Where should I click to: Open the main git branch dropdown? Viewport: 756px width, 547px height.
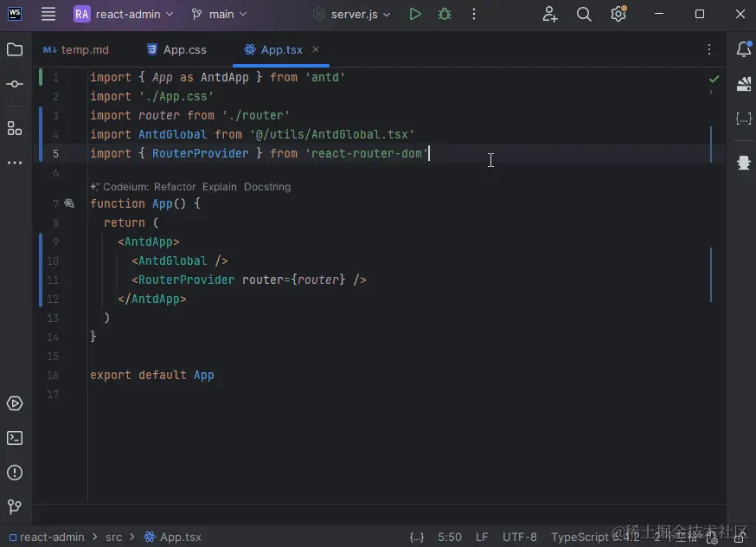click(219, 14)
